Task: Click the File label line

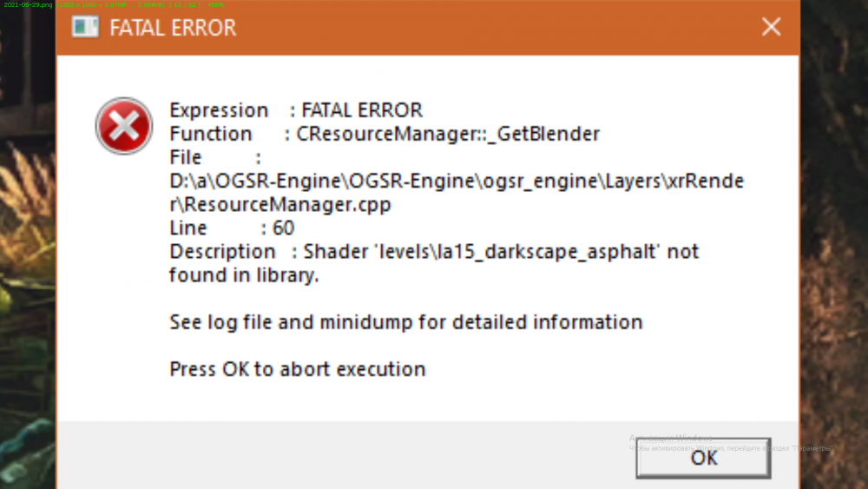Action: (215, 157)
